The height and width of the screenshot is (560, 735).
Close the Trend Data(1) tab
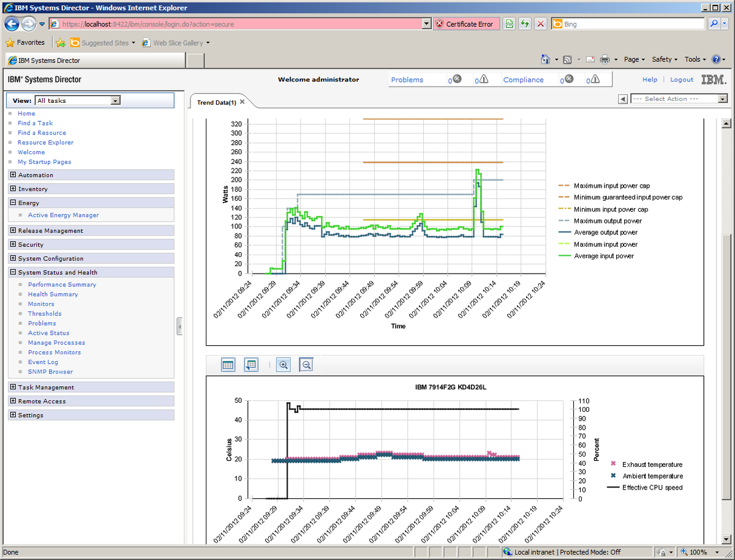click(x=242, y=102)
